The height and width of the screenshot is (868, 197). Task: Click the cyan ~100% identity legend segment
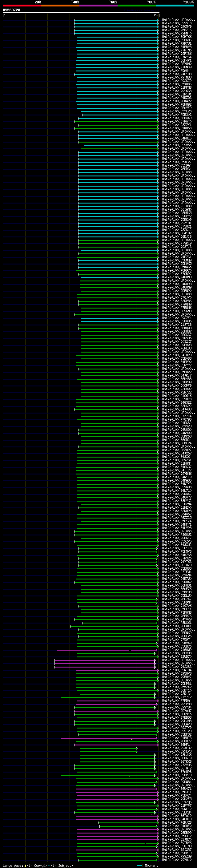coord(175,6)
